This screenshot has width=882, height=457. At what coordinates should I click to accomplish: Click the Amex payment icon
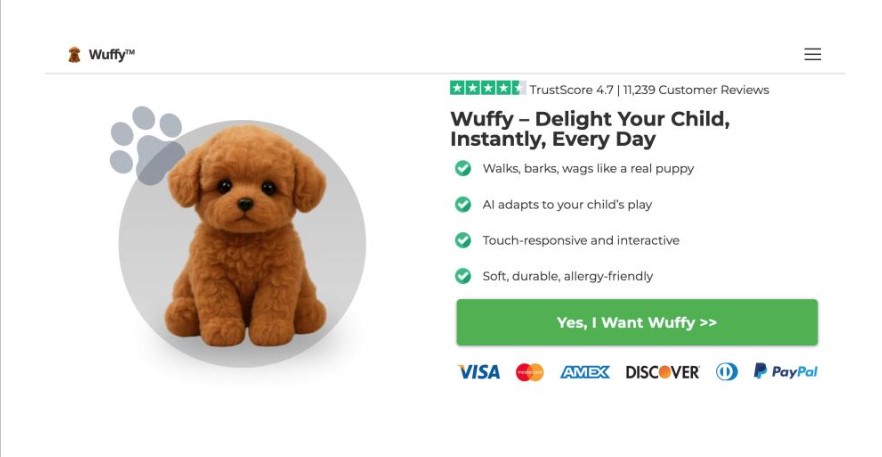point(585,372)
